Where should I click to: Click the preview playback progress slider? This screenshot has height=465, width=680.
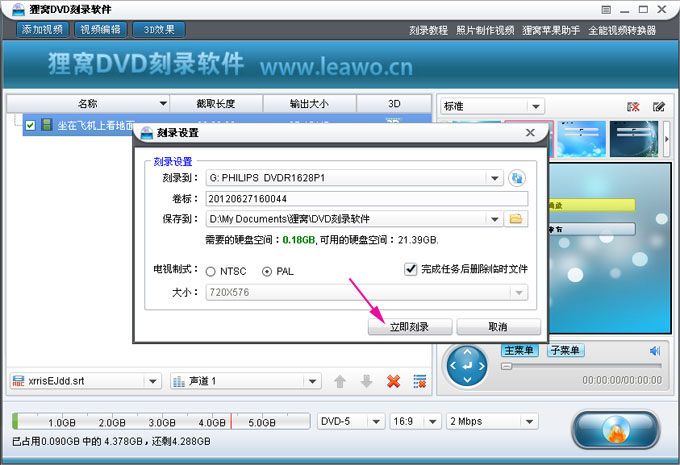pos(581,366)
